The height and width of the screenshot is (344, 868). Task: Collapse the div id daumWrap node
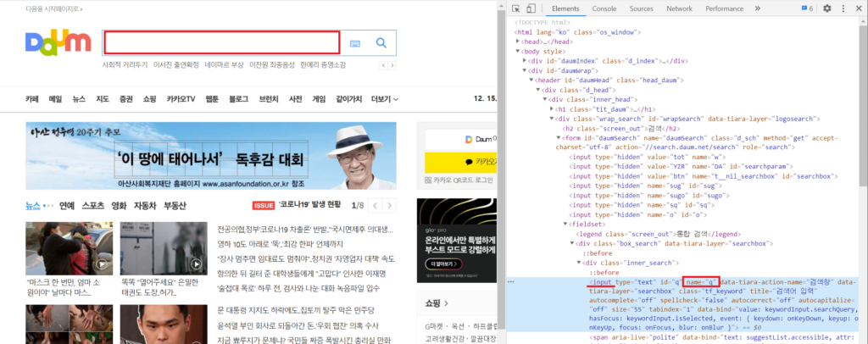(x=524, y=70)
